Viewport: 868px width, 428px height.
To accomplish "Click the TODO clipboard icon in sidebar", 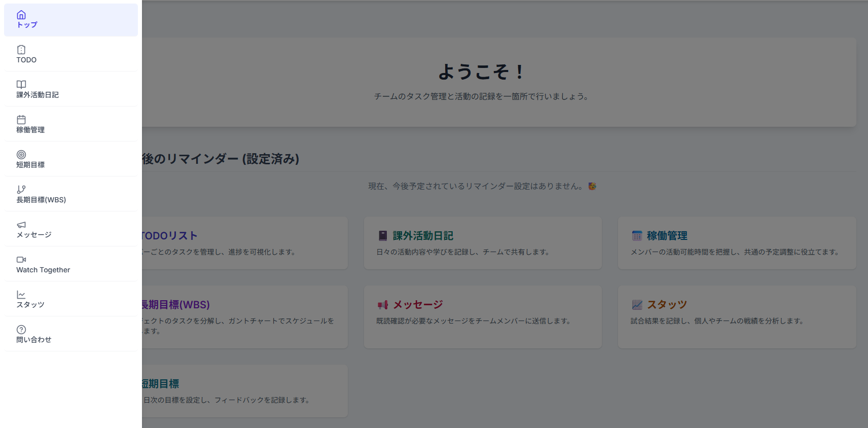I will pos(21,50).
